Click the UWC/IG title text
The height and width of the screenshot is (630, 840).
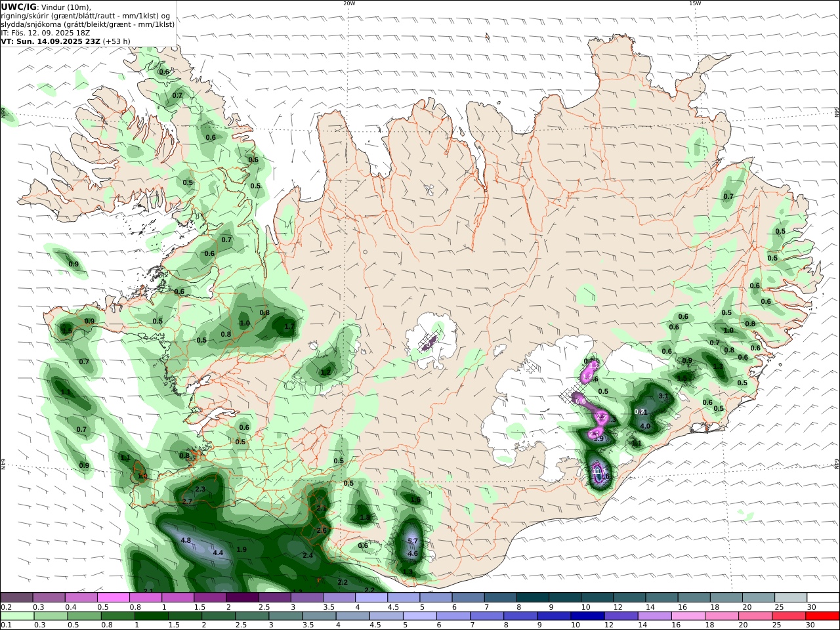[x=18, y=7]
